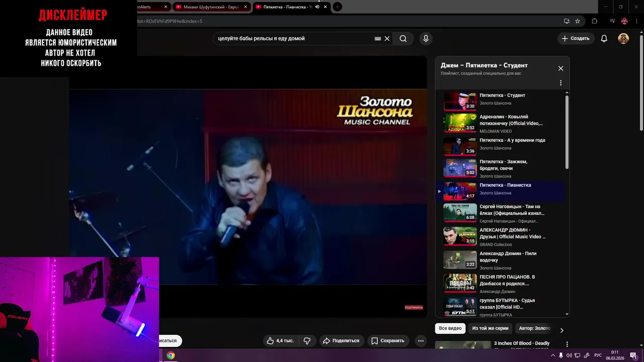The height and width of the screenshot is (362, 644).
Task: Open the account avatar menu
Action: click(623, 39)
